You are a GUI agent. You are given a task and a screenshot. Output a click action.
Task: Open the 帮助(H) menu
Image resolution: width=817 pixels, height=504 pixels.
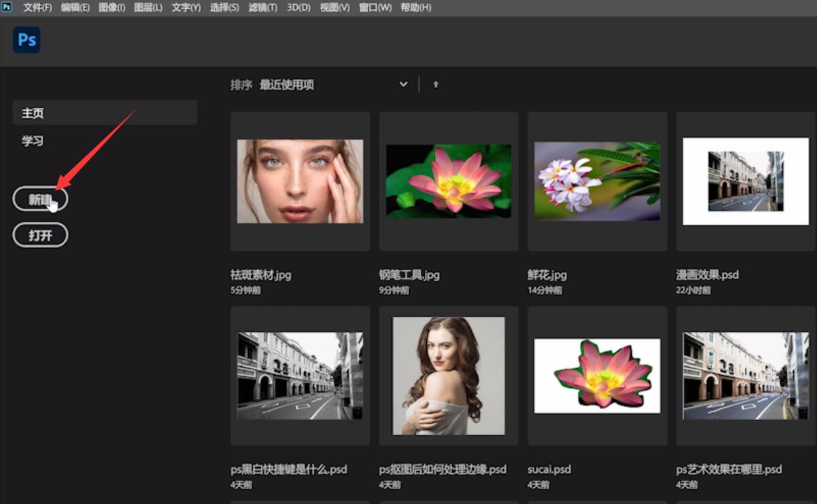point(416,7)
